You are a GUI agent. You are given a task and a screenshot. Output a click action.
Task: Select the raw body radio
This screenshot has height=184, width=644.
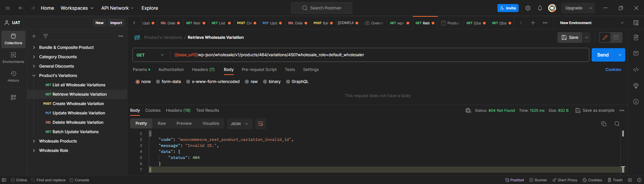point(247,82)
